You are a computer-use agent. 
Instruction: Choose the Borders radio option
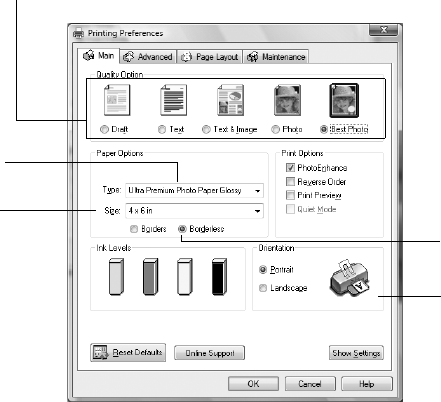134,229
